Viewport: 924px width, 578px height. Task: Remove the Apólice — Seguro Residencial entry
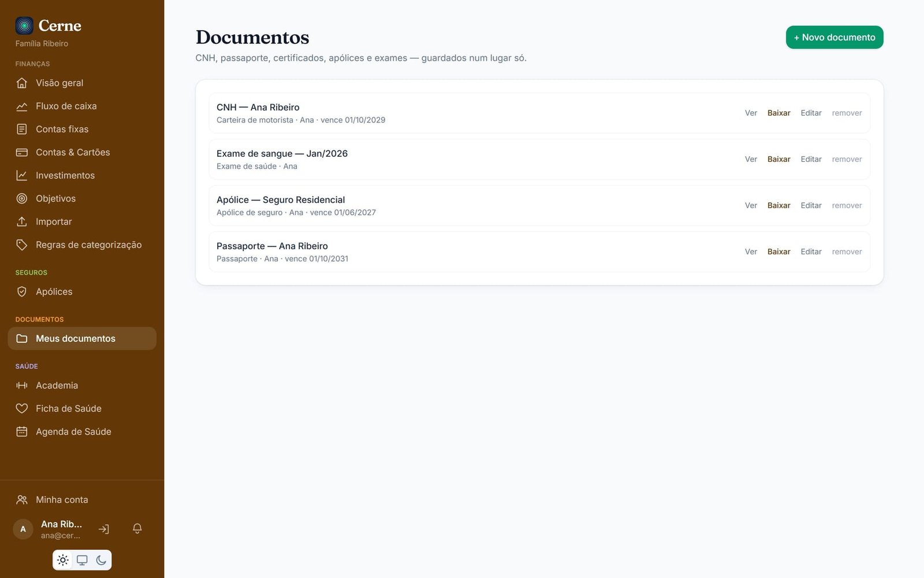[x=847, y=205]
